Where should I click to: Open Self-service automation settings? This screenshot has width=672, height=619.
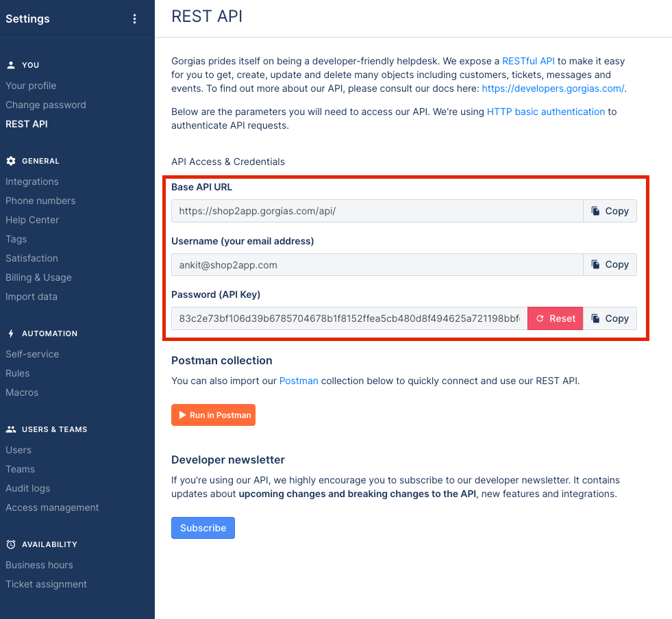[32, 354]
